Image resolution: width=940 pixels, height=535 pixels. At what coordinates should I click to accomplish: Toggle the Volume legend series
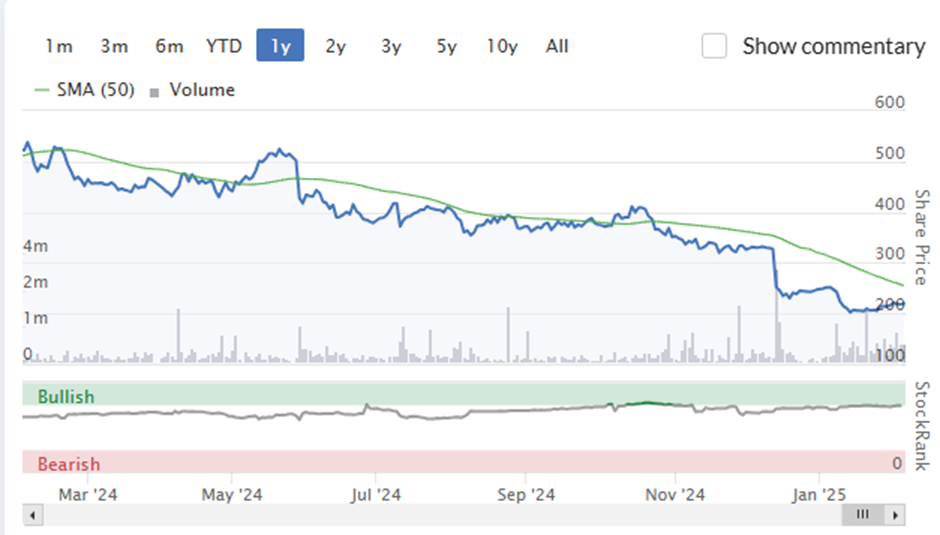pyautogui.click(x=192, y=90)
